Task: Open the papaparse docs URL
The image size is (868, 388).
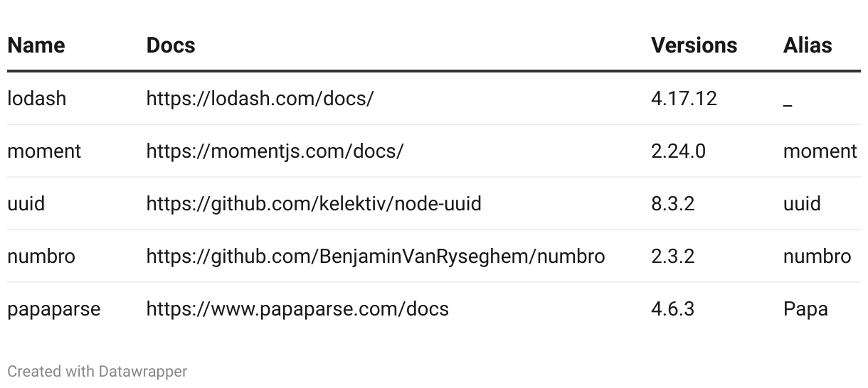Action: tap(297, 308)
